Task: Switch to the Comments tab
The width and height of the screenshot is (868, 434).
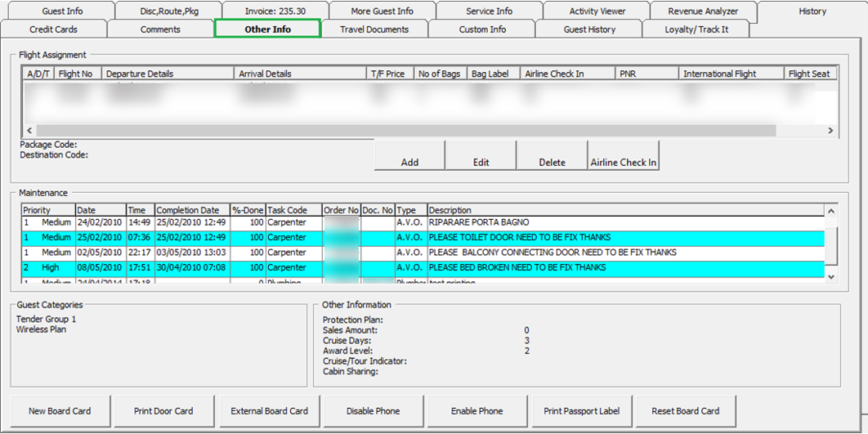Action: coord(160,29)
